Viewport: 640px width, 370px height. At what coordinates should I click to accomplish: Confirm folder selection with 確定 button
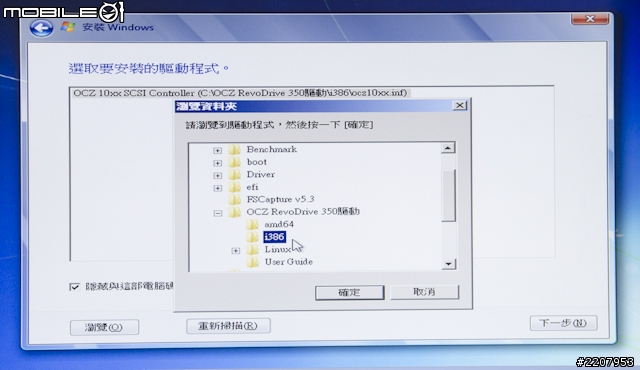coord(349,292)
